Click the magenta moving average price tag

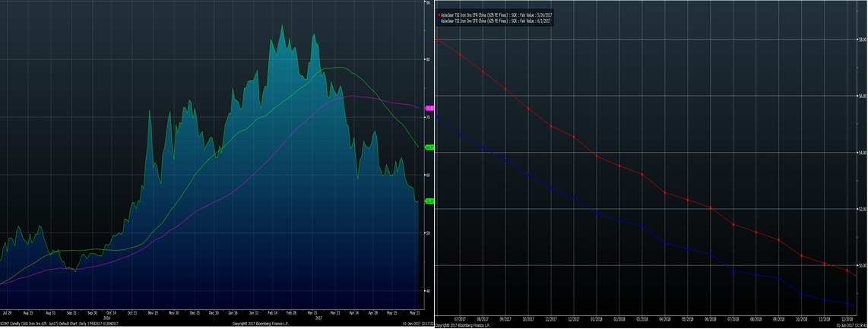(x=429, y=109)
